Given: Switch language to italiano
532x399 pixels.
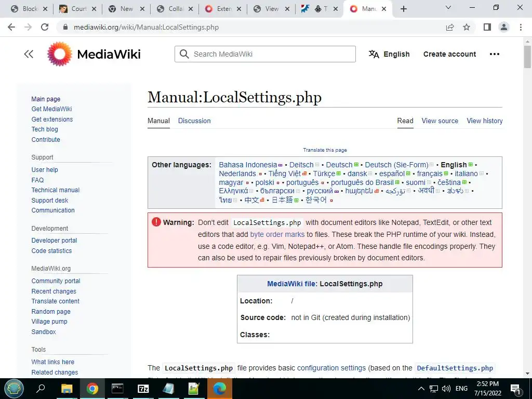Looking at the screenshot, I should click(466, 174).
